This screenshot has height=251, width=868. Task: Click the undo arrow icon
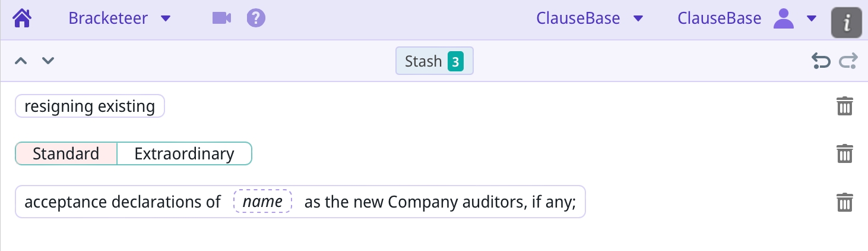click(821, 61)
